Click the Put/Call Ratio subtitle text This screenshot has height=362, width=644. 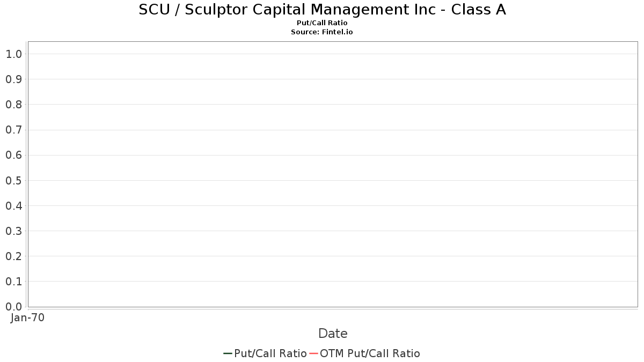(x=322, y=23)
